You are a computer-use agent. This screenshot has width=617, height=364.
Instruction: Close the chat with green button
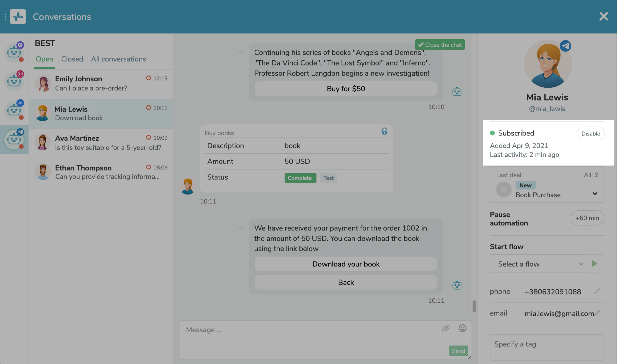coord(440,45)
